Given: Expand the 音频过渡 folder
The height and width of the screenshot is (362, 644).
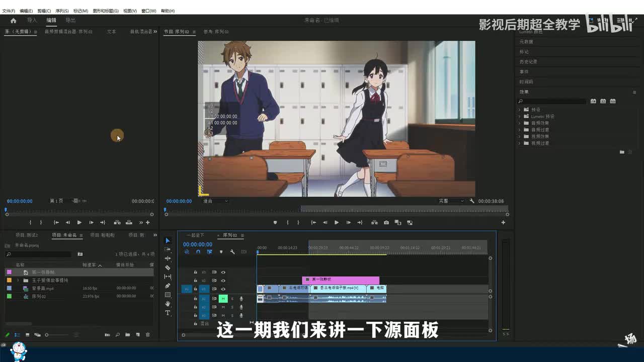Looking at the screenshot, I should pyautogui.click(x=520, y=130).
